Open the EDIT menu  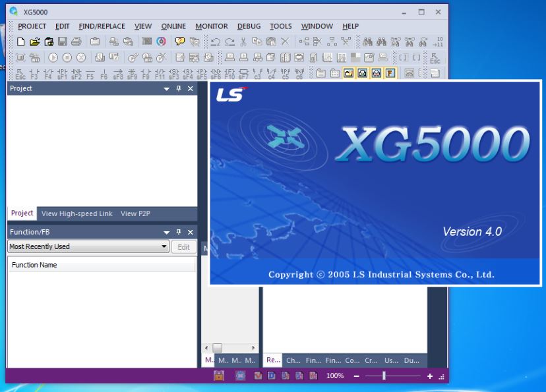coord(63,26)
